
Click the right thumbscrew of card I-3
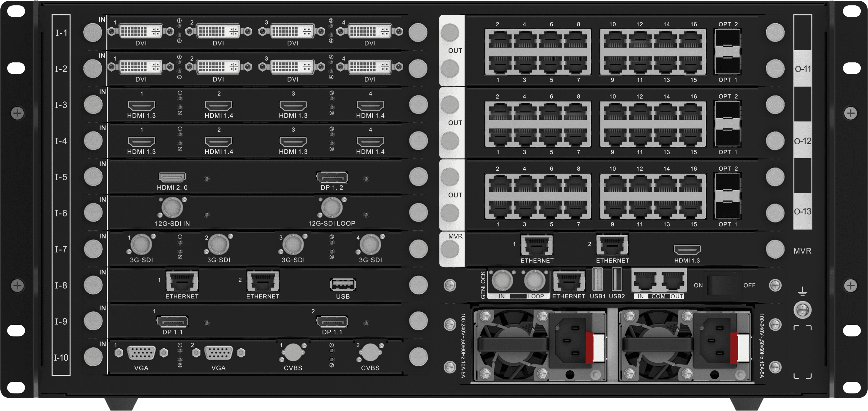[418, 105]
